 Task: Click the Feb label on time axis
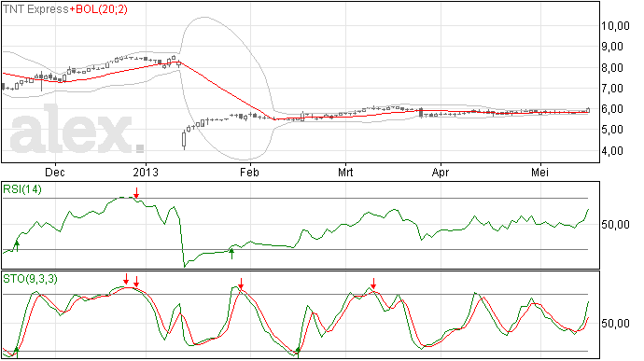[249, 172]
